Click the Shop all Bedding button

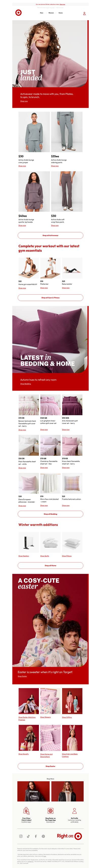(x=50, y=514)
